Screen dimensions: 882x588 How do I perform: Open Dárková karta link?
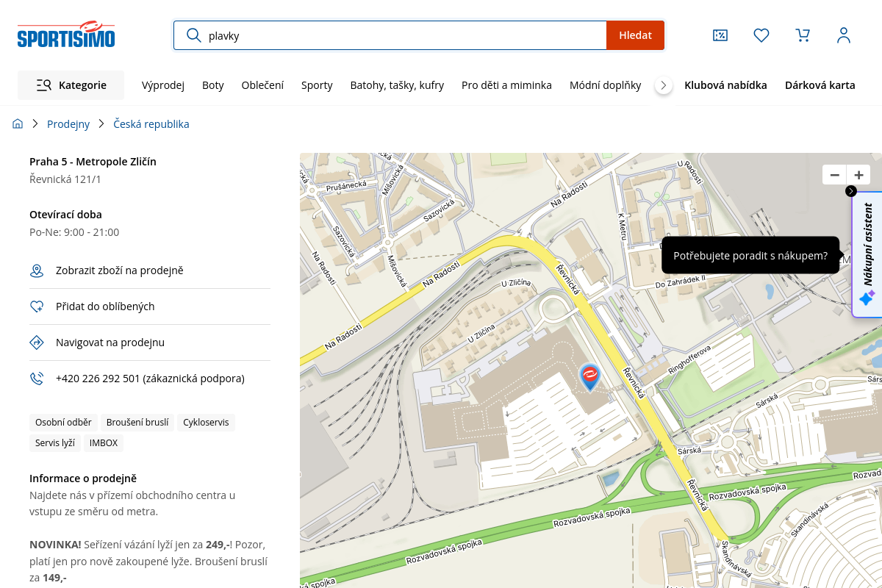point(820,85)
